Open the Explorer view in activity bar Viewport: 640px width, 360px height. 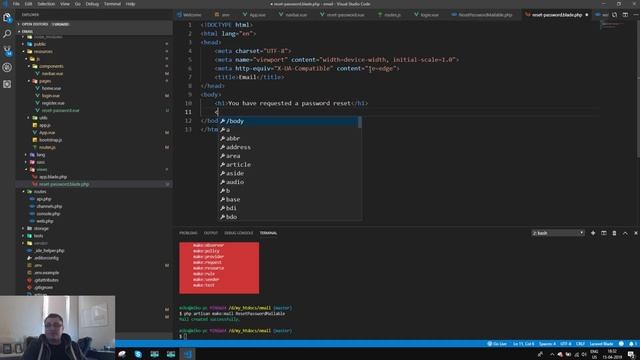pyautogui.click(x=7, y=17)
